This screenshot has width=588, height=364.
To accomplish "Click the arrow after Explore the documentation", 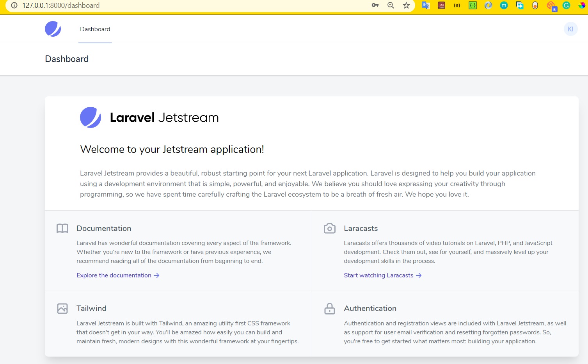I will [x=156, y=275].
